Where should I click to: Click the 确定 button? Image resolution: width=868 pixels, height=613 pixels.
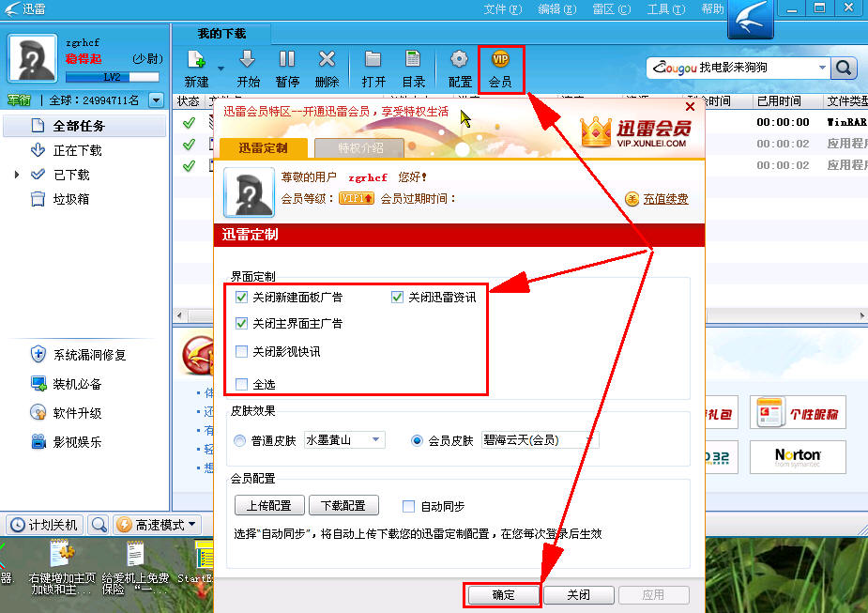pos(503,595)
